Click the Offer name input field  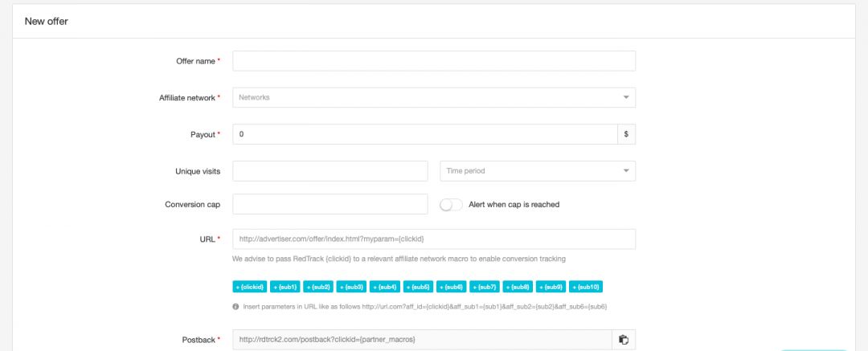pos(434,61)
